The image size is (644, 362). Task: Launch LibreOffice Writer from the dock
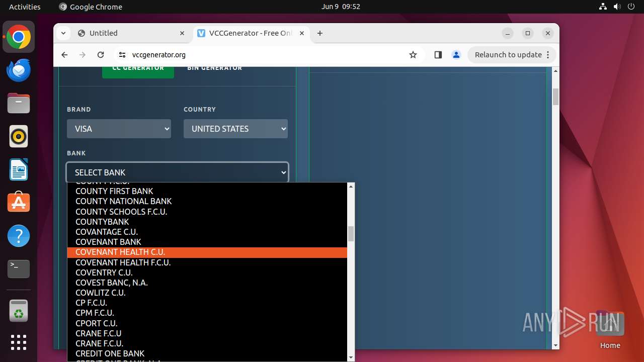coord(19,169)
